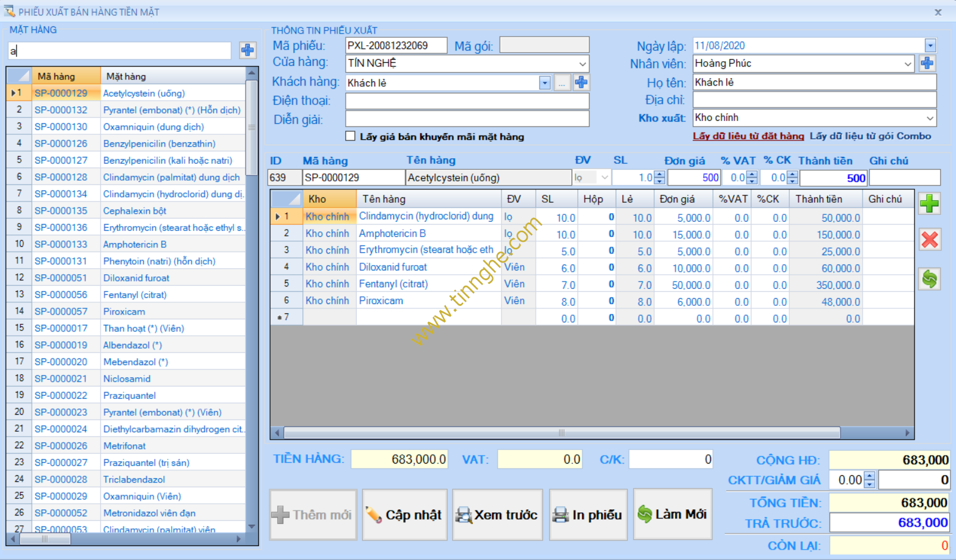Click green plus icon to add item row
Screen dimensions: 956x560
930,203
